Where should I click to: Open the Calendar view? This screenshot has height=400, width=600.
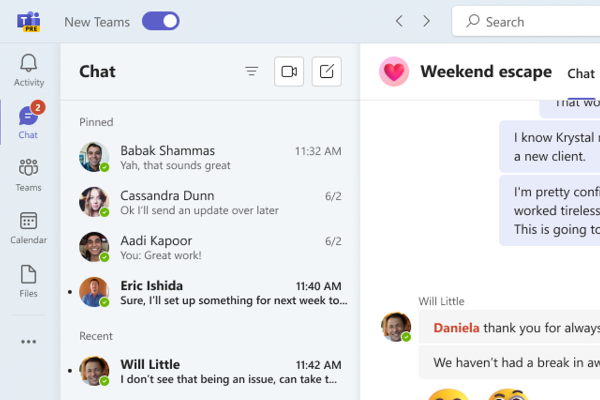(28, 227)
